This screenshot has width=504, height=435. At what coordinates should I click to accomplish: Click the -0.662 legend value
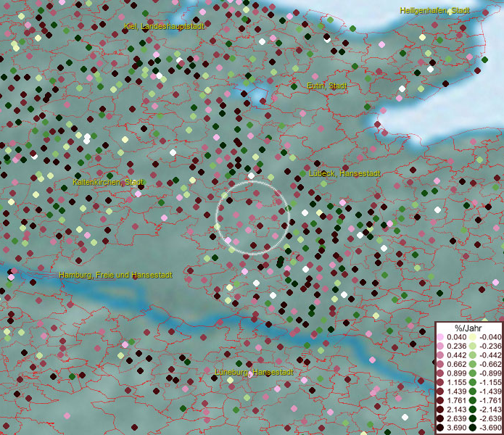490,365
